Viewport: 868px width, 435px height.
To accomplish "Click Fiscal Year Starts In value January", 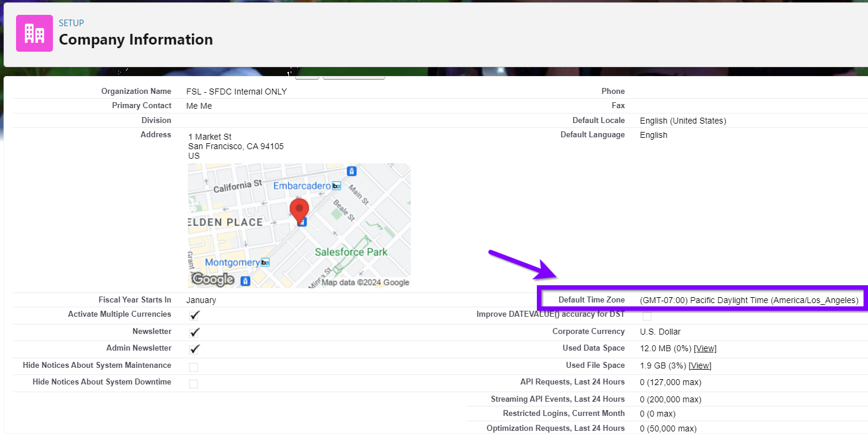I will tap(201, 300).
